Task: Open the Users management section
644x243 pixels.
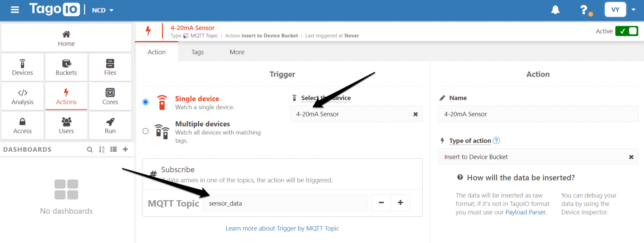Action: (66, 125)
